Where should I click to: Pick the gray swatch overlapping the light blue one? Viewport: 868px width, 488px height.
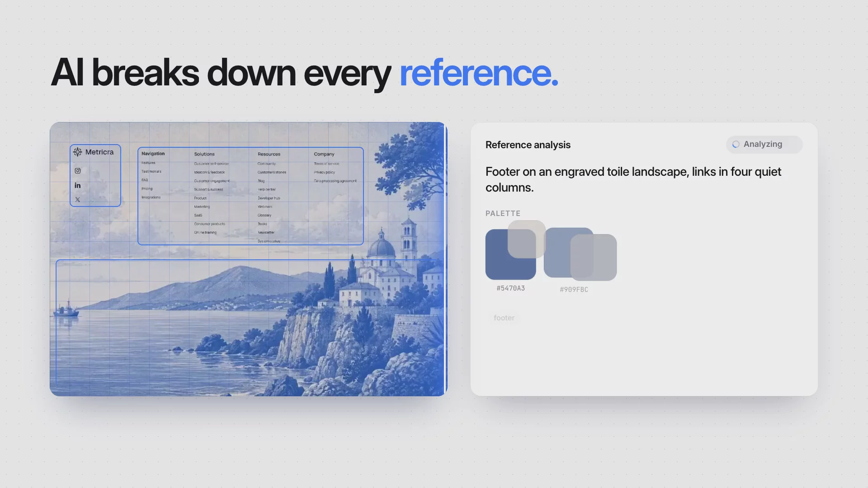pos(594,257)
